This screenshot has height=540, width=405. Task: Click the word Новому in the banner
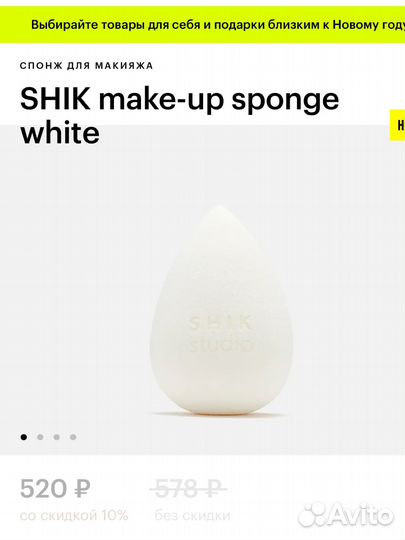[x=354, y=25]
